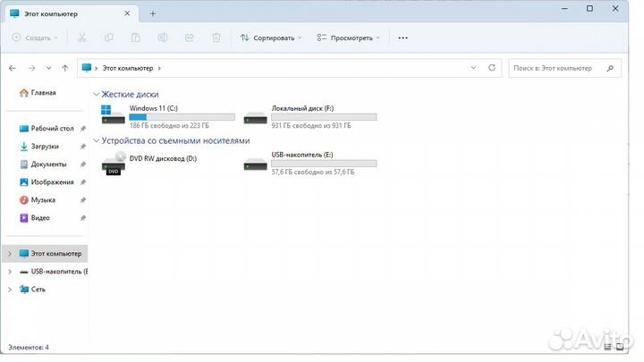Click the search box for Этот компьютер
This screenshot has height=362, width=644.
[559, 67]
